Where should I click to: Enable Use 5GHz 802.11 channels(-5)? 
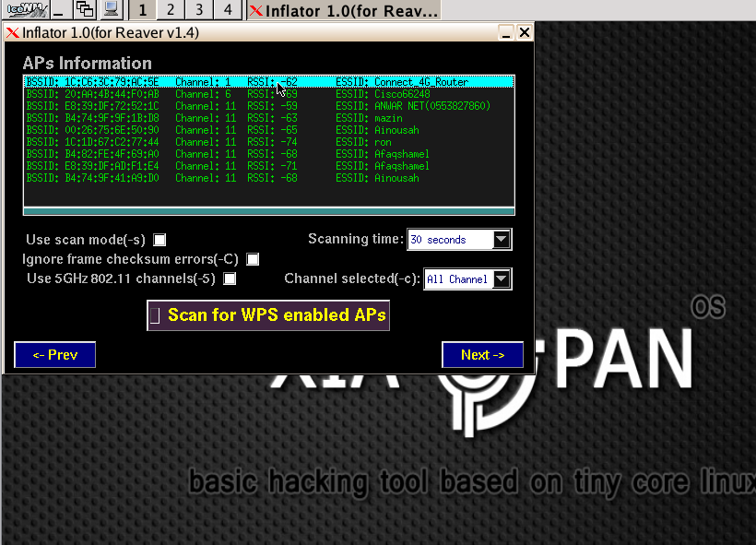[x=230, y=278]
